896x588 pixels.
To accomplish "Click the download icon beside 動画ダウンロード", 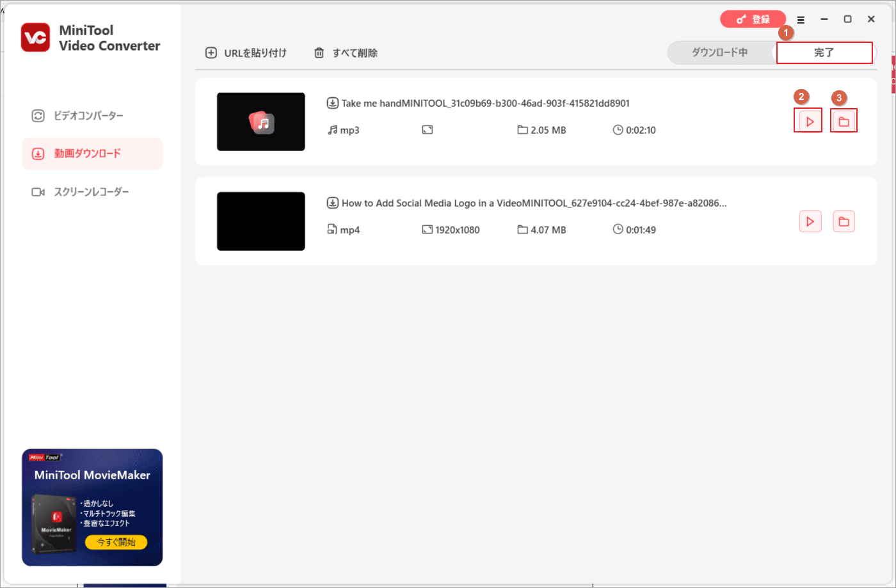I will click(38, 154).
